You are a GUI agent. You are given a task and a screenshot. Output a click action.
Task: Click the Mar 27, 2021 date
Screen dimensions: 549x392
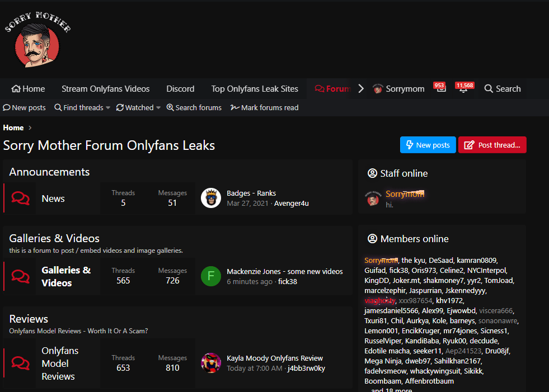point(247,204)
